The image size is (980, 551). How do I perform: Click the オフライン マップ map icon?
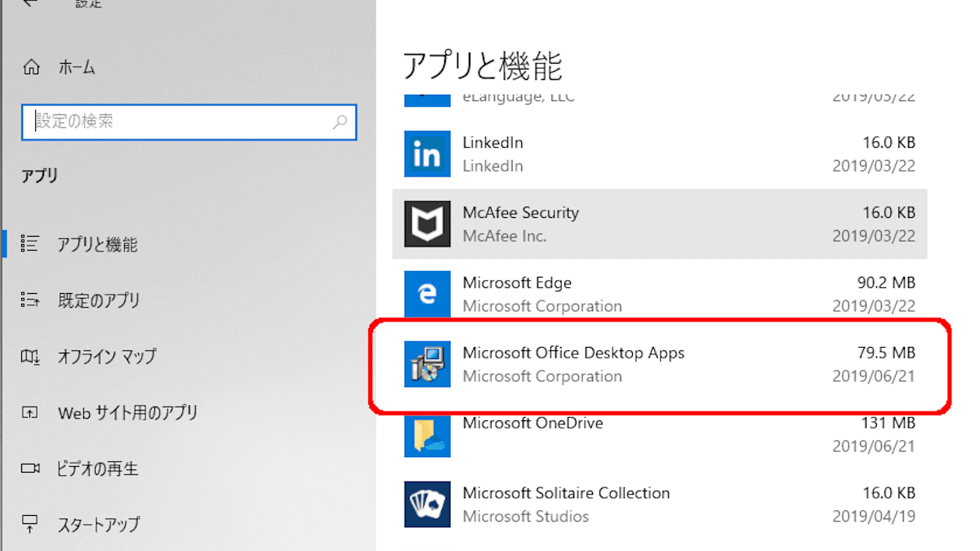click(30, 356)
